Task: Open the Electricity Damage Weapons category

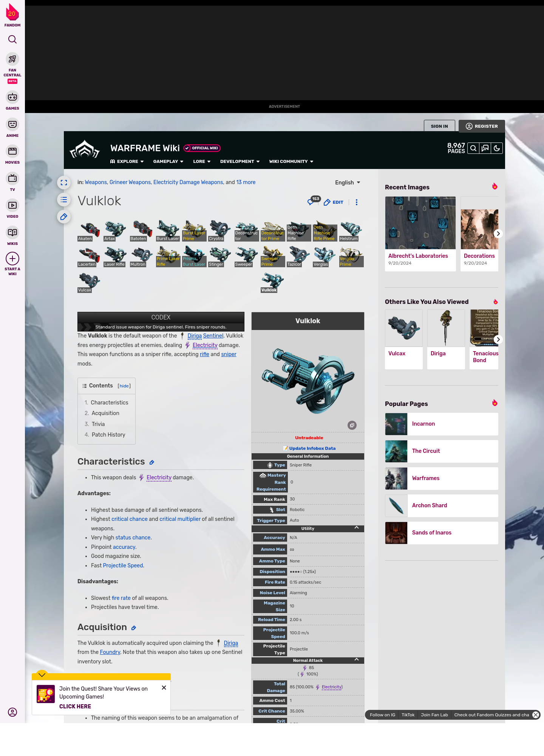Action: [x=188, y=182]
